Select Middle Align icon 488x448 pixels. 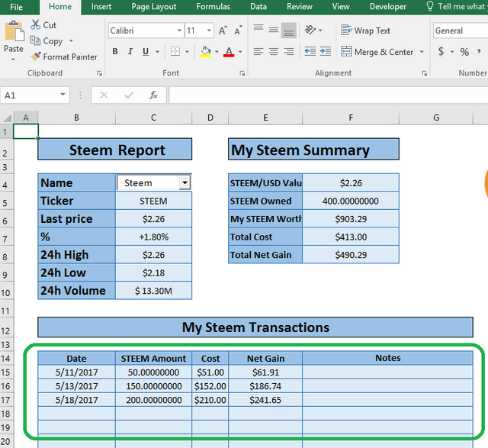[274, 31]
